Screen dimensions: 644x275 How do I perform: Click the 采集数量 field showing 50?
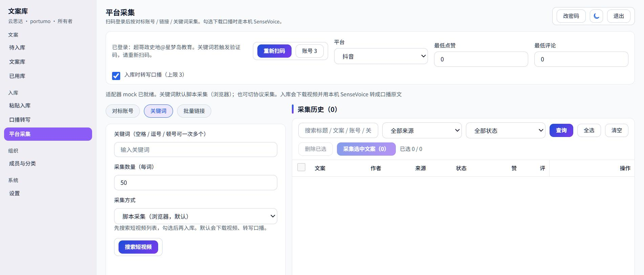[x=196, y=183]
